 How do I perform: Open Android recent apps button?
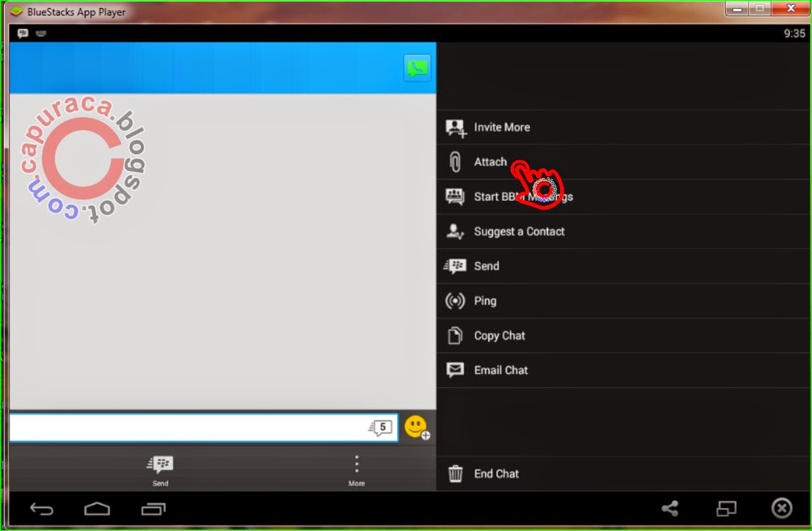154,508
